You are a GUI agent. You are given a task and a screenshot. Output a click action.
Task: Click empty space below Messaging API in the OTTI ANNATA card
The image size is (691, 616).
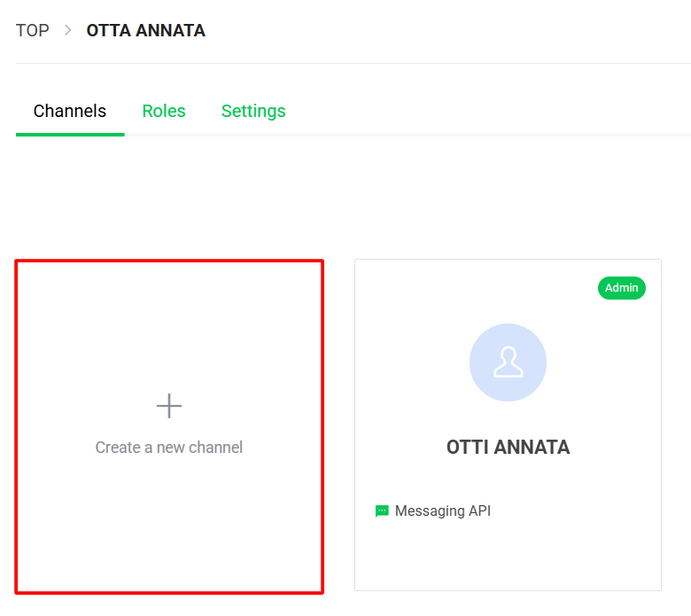(x=508, y=556)
